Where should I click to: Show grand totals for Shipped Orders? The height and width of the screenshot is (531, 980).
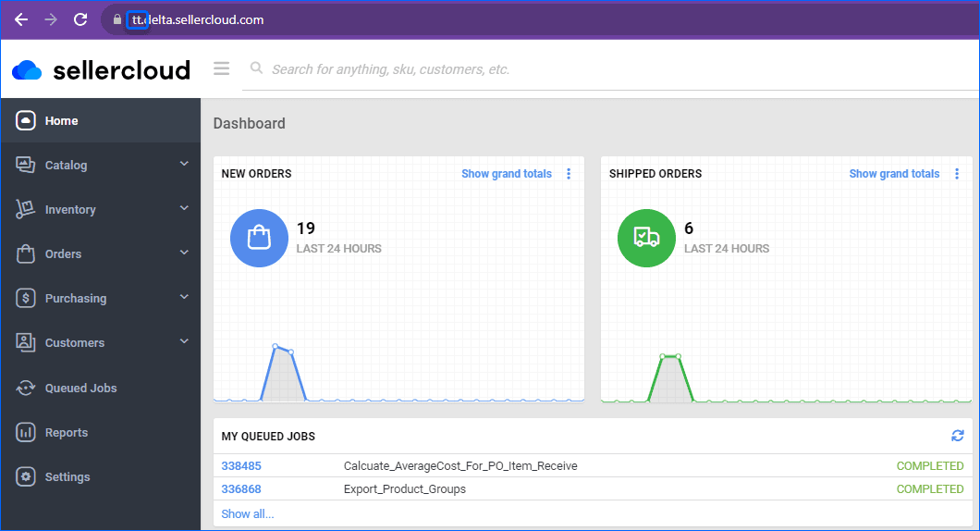pos(894,174)
